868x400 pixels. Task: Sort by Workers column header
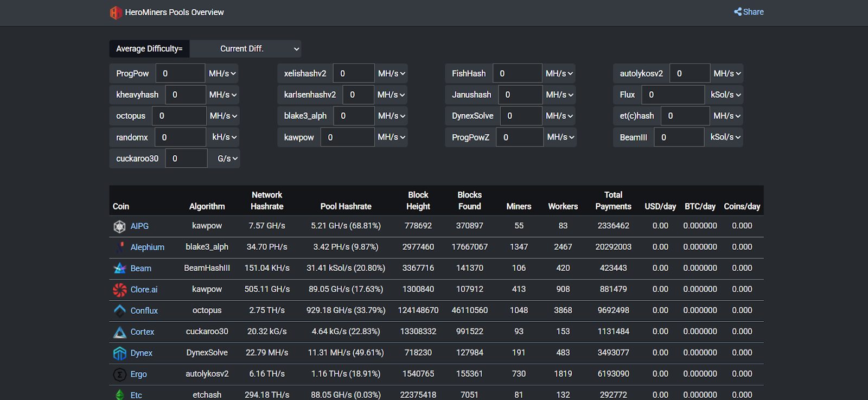563,206
